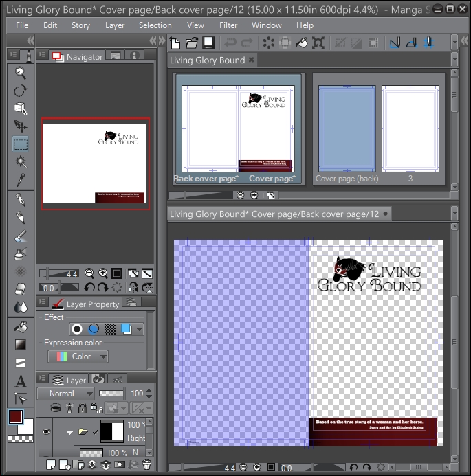Toggle Snap to Ruler
Viewport: 471px width, 476px height.
395,43
